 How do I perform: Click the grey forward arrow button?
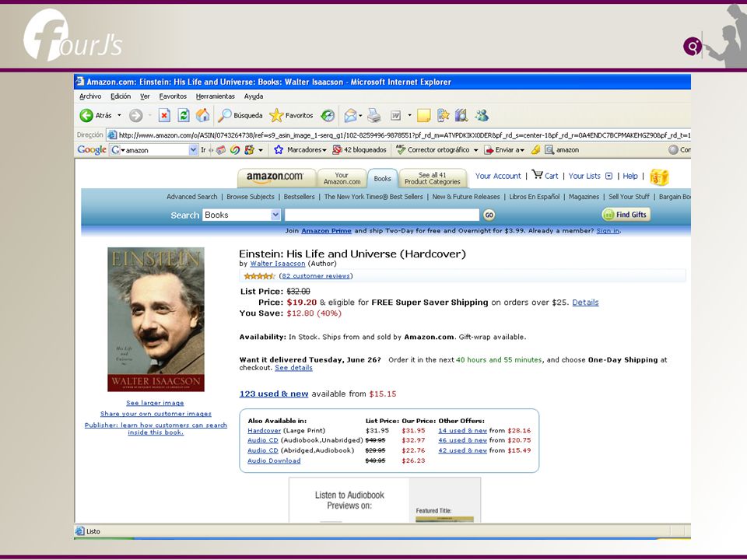click(135, 115)
